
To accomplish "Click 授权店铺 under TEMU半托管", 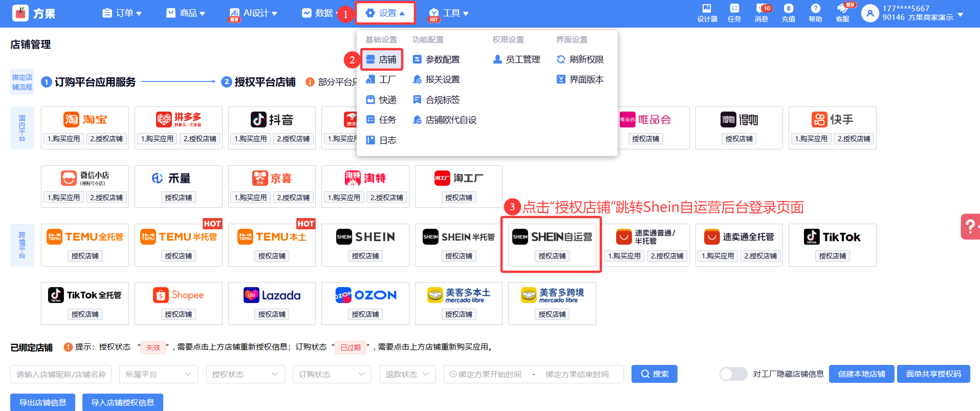I will (179, 256).
